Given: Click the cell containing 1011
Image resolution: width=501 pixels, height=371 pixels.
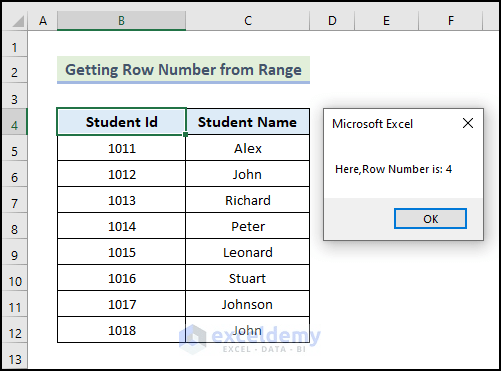Looking at the screenshot, I should point(121,148).
